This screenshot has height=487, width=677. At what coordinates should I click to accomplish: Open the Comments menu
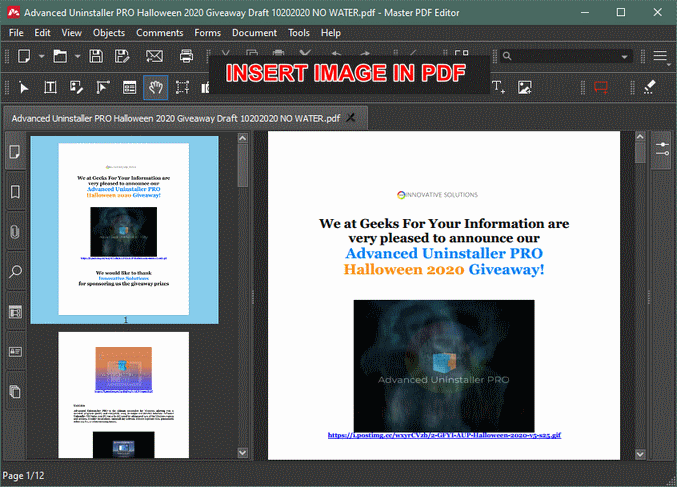(x=159, y=33)
